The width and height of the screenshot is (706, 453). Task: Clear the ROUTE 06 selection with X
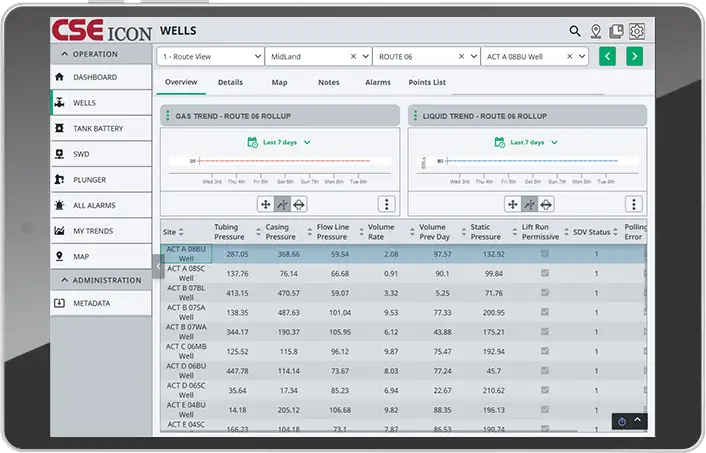pyautogui.click(x=461, y=57)
